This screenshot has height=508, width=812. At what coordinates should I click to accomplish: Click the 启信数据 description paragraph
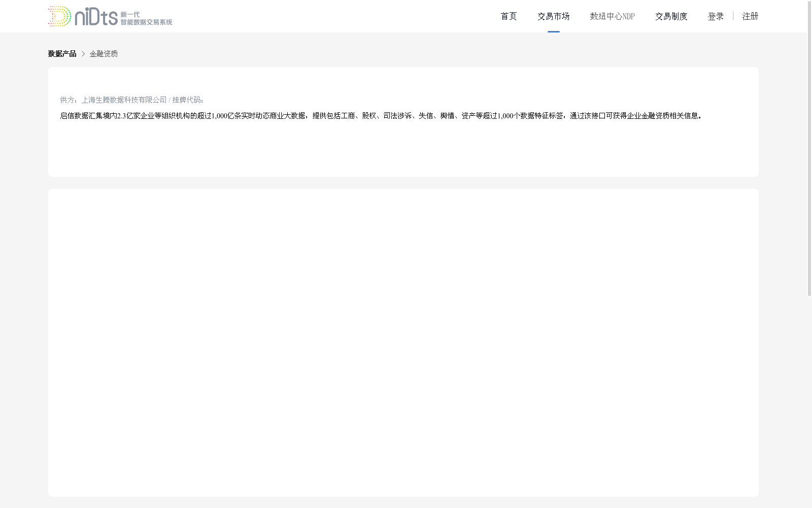click(x=381, y=116)
